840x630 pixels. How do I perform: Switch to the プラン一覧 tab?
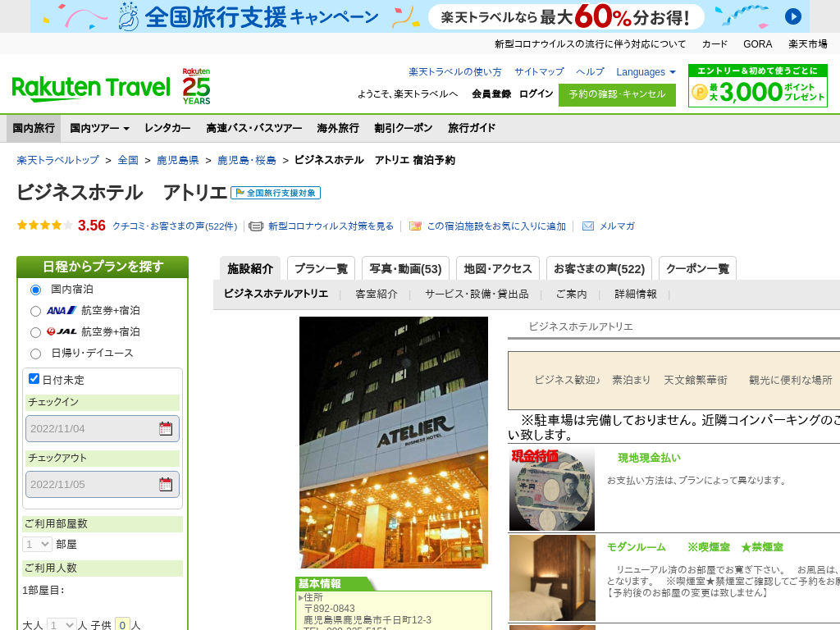pos(322,268)
